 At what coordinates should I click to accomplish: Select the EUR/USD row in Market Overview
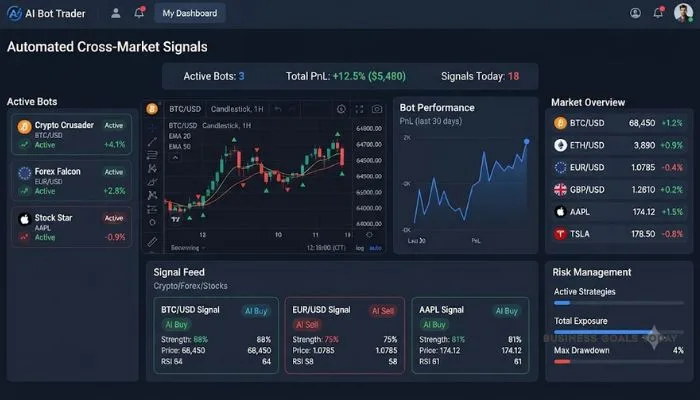click(619, 167)
